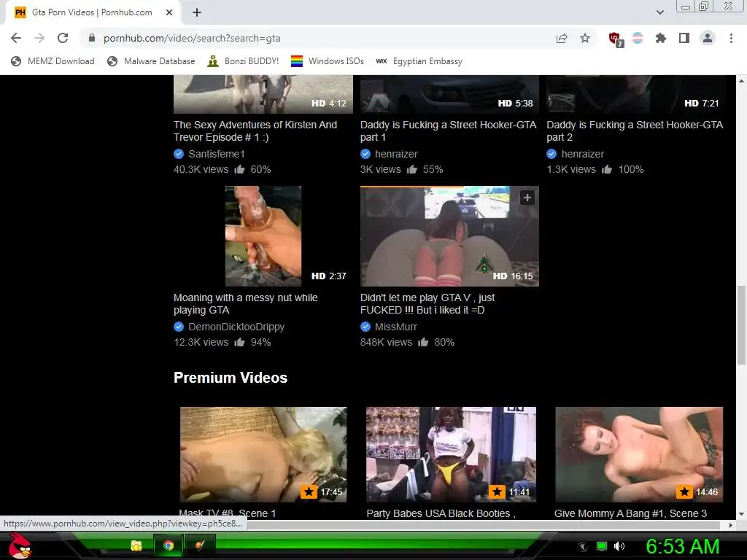
Task: Click the '848K views' text
Action: (x=386, y=342)
